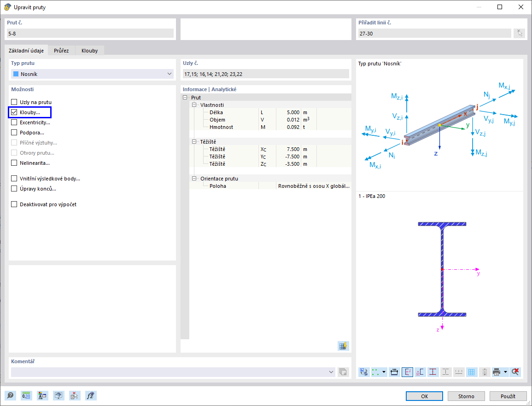Toggle Deaktivovat pro výpočet checkbox

point(14,204)
